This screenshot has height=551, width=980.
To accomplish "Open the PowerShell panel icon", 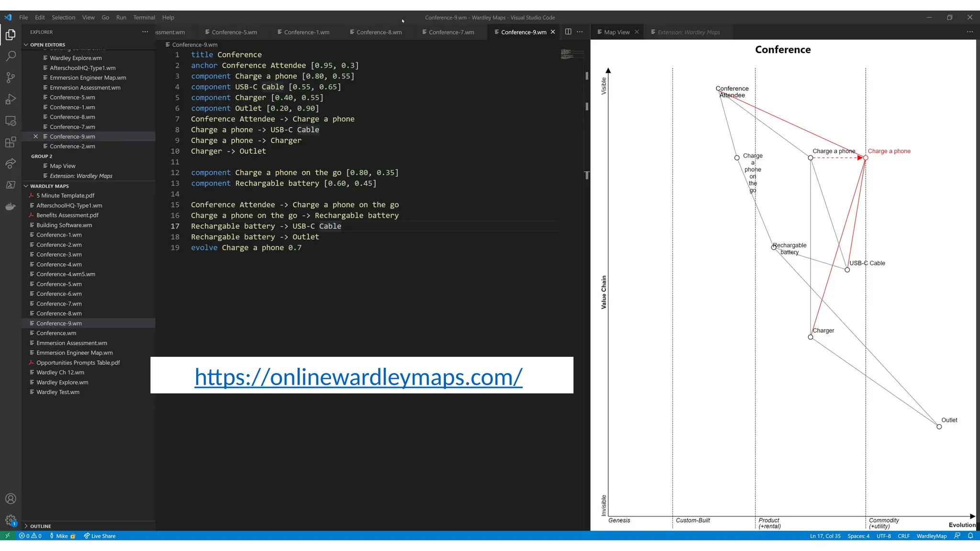I will 11,185.
